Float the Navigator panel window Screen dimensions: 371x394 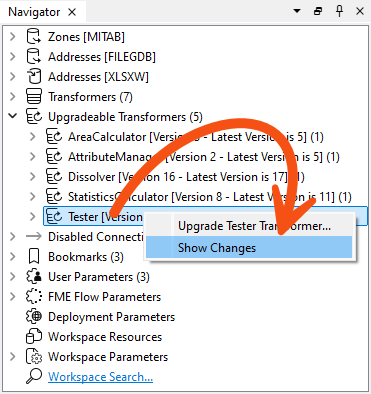pos(318,11)
